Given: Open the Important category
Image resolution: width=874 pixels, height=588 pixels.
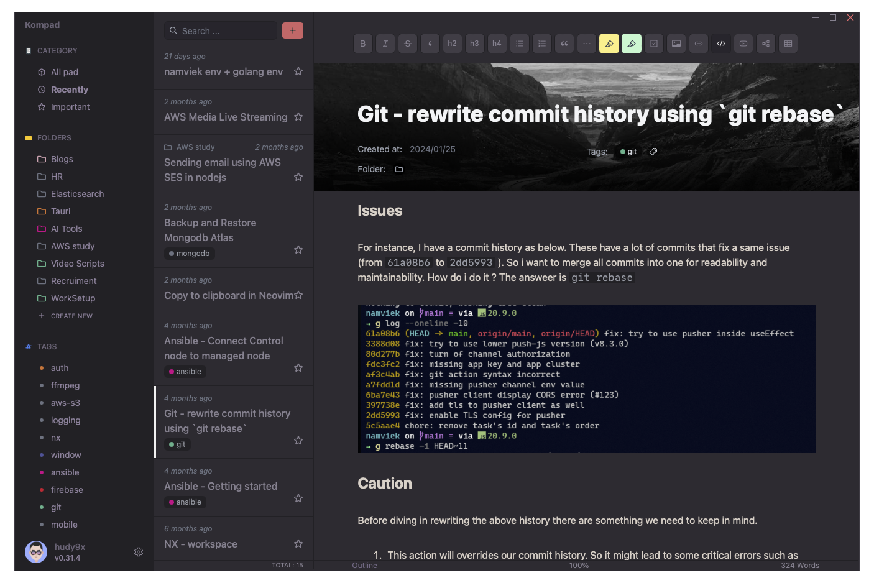Looking at the screenshot, I should click(x=70, y=107).
